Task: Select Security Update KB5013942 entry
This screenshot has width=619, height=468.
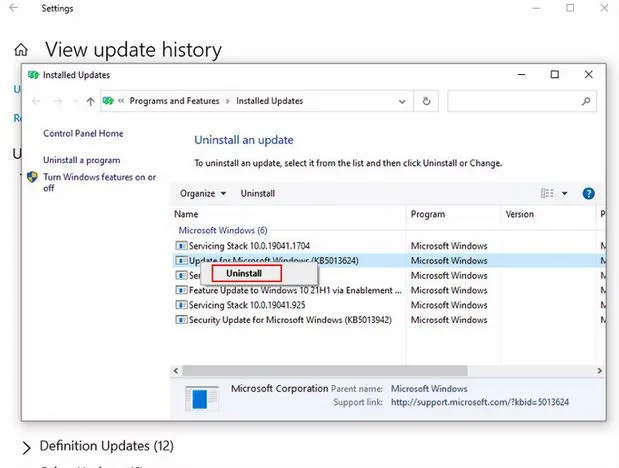Action: (x=290, y=320)
